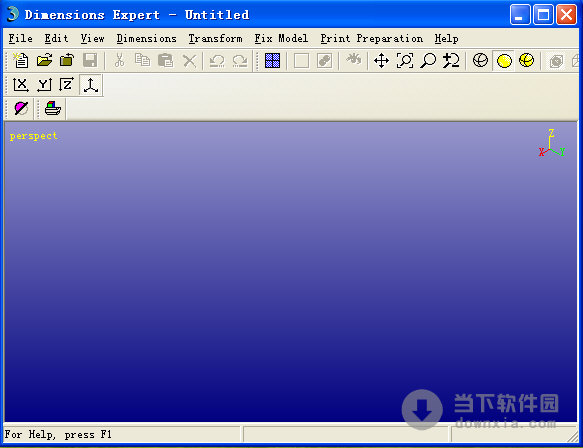Click the New document icon

[21, 60]
